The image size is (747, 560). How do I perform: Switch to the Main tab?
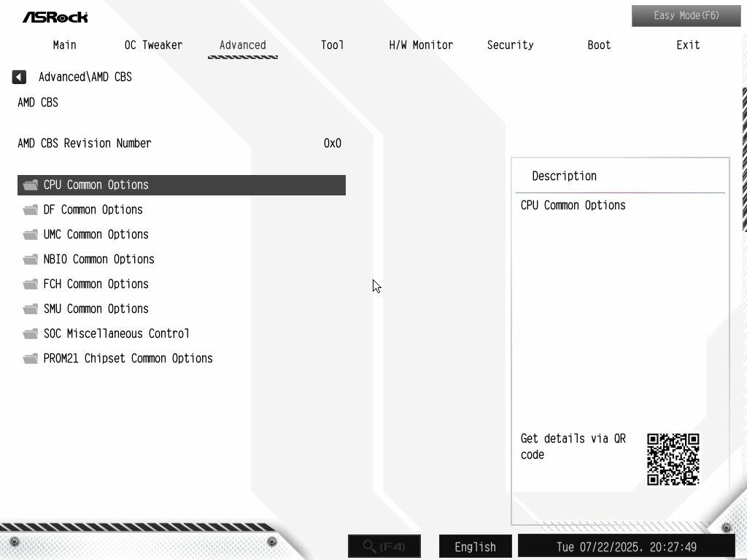pyautogui.click(x=65, y=45)
